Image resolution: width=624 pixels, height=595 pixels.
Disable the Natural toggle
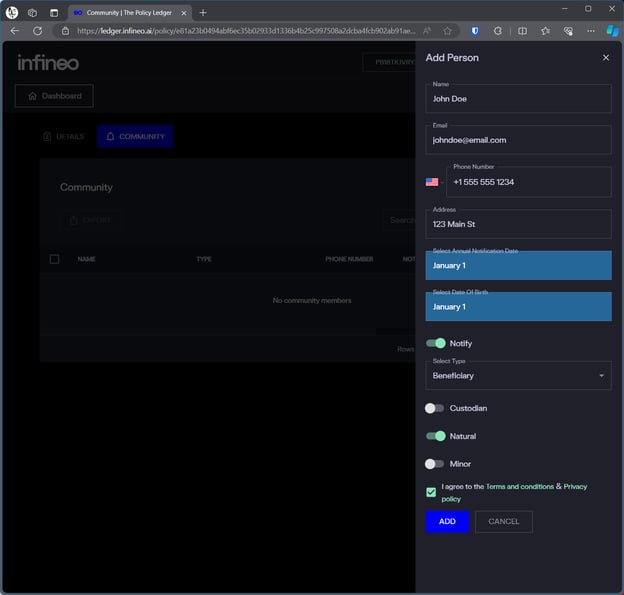click(436, 436)
